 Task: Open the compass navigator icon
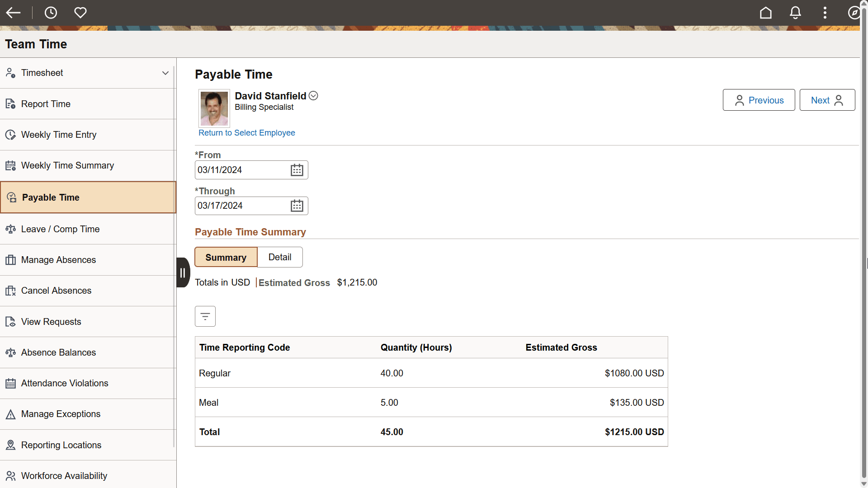point(854,13)
